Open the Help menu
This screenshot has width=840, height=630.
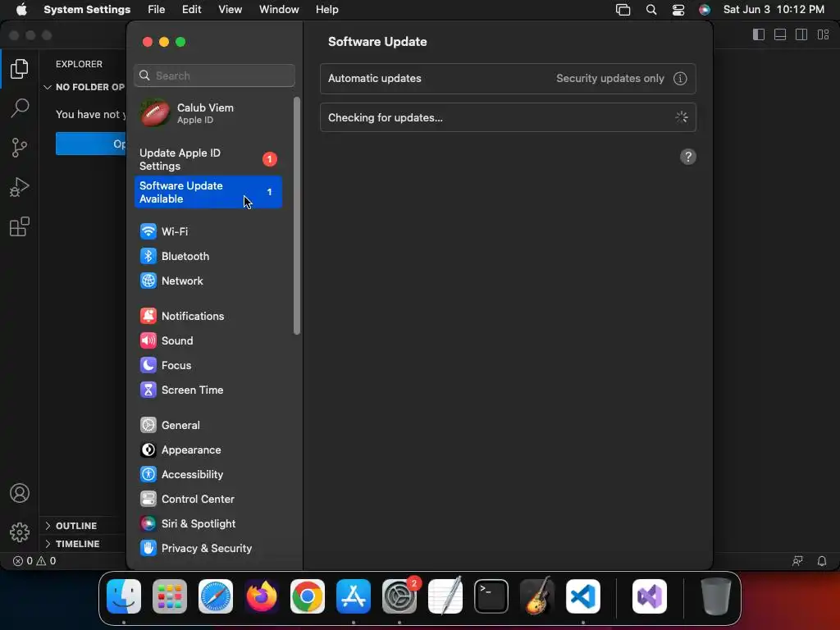(326, 10)
